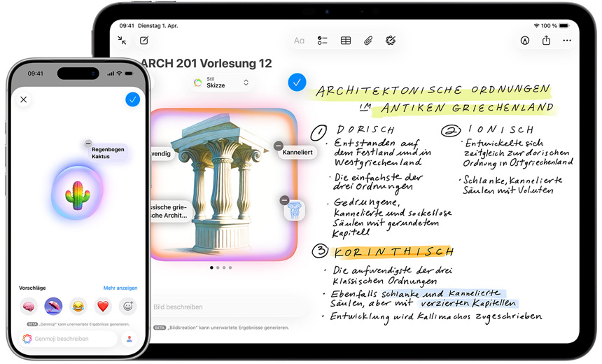Open the three-dot more options menu
The height and width of the screenshot is (364, 602).
[x=567, y=41]
